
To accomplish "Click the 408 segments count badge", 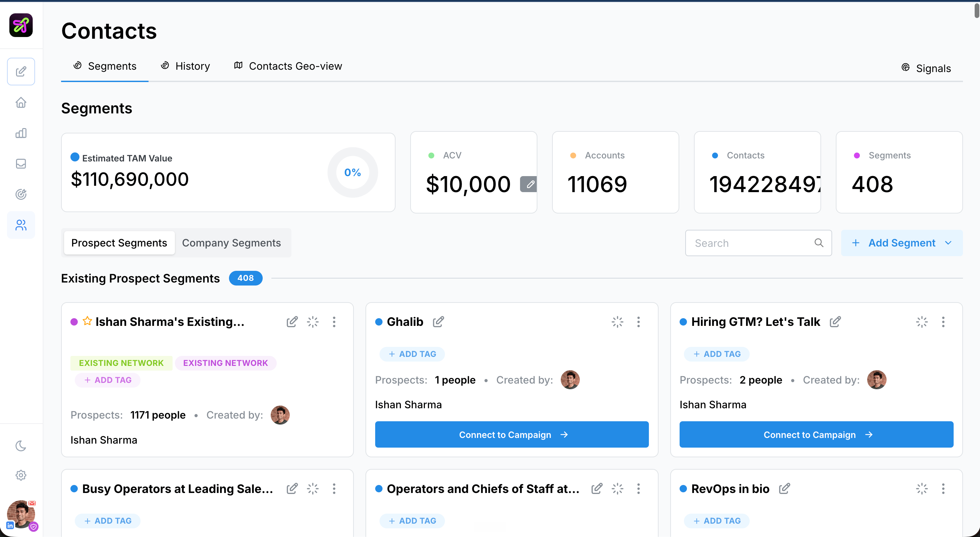I will 246,278.
